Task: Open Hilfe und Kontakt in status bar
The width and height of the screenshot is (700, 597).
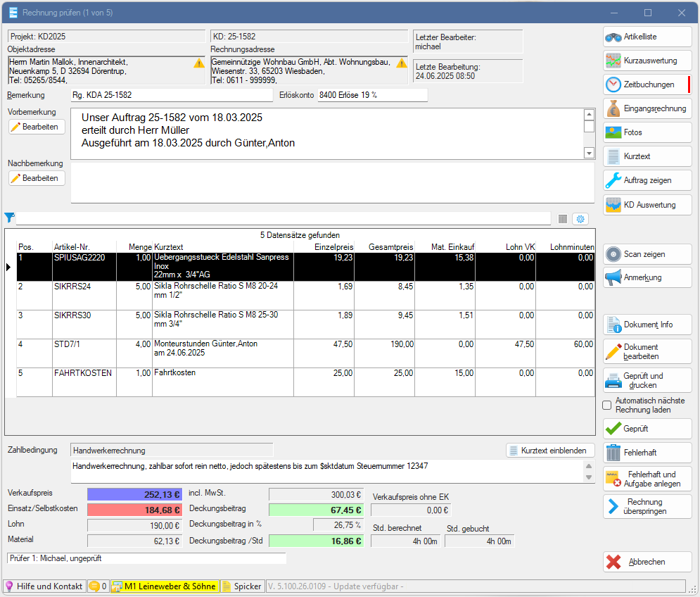Action: tap(45, 586)
